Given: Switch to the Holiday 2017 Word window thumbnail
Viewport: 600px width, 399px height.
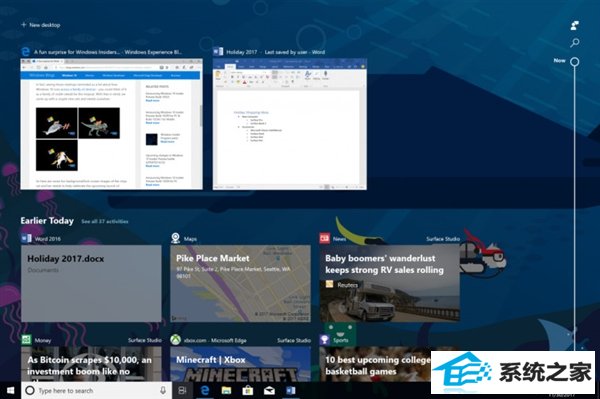Looking at the screenshot, I should [290, 124].
